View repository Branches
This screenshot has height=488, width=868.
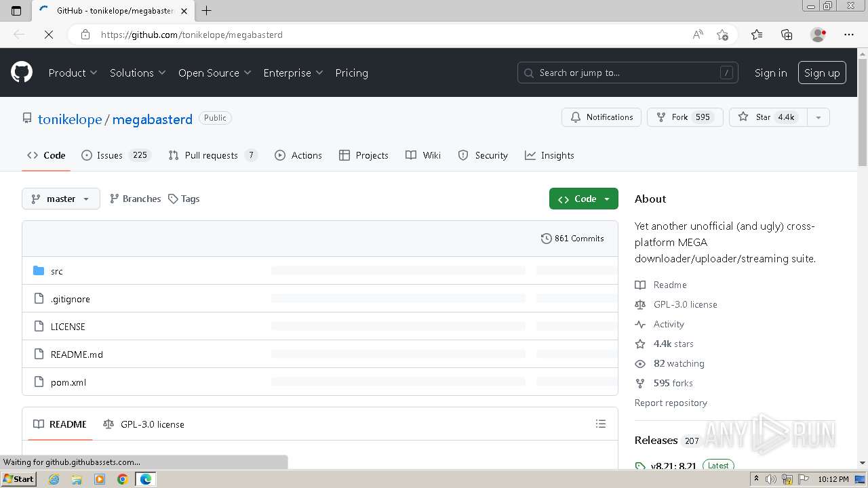pos(135,199)
